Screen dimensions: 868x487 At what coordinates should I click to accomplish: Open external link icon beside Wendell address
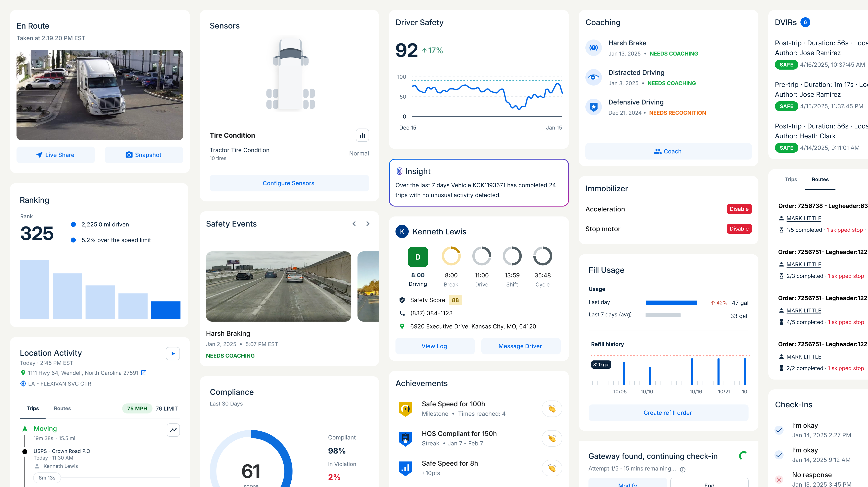(x=144, y=373)
